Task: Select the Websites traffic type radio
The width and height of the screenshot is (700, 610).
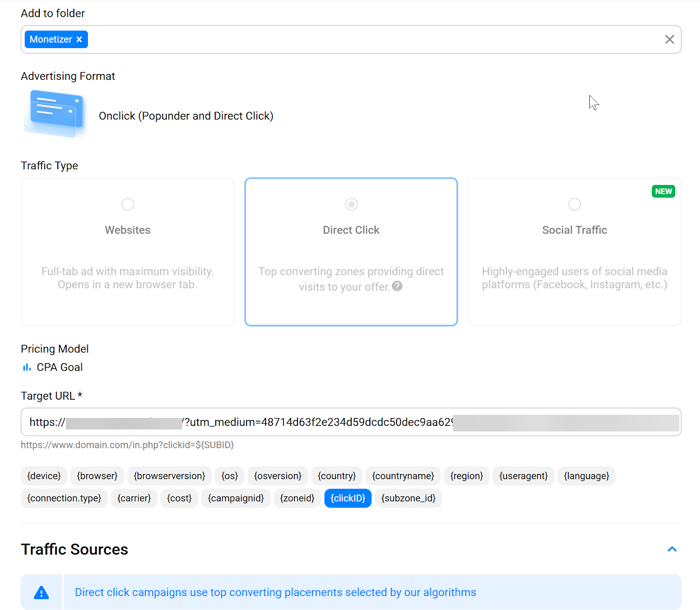Action: pyautogui.click(x=128, y=204)
